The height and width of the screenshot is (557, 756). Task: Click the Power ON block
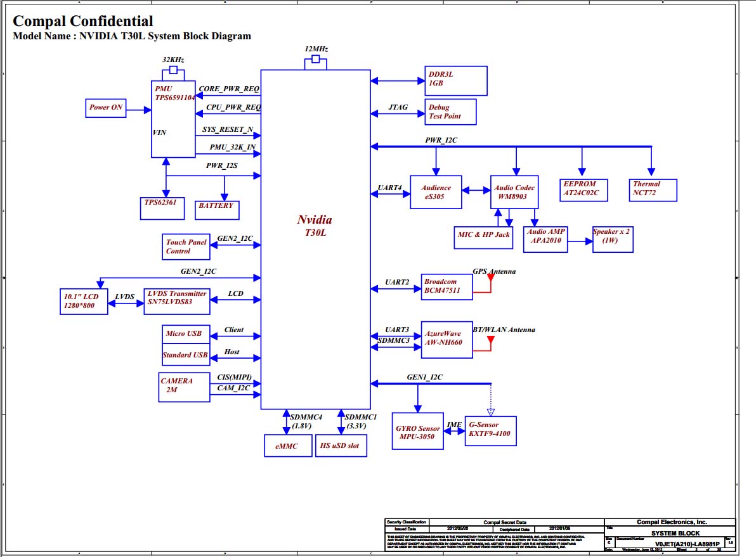[x=106, y=108]
